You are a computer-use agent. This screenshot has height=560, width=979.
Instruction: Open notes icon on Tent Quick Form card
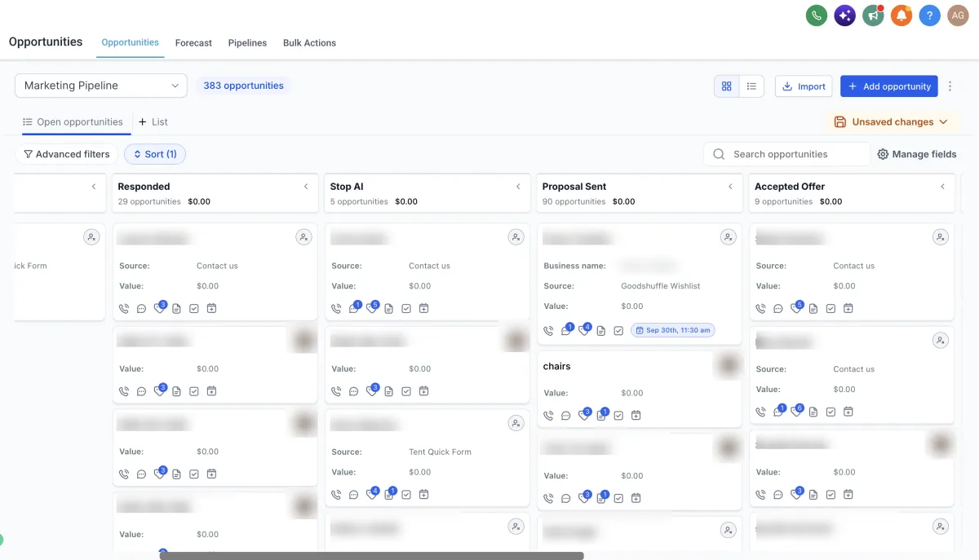(x=389, y=494)
